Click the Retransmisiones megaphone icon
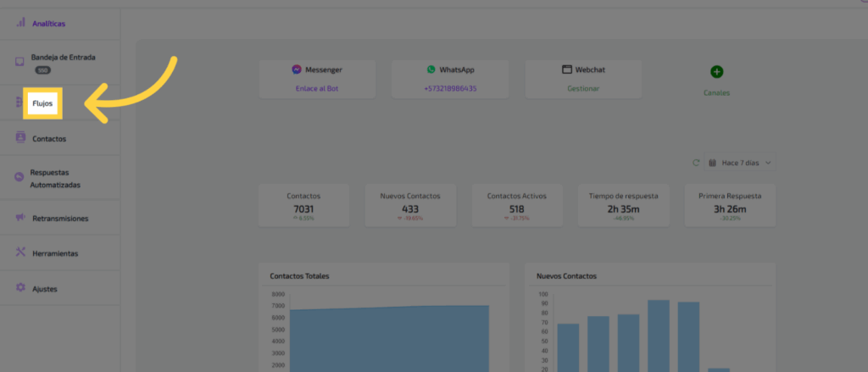Screen dimensions: 868x372 [20, 218]
